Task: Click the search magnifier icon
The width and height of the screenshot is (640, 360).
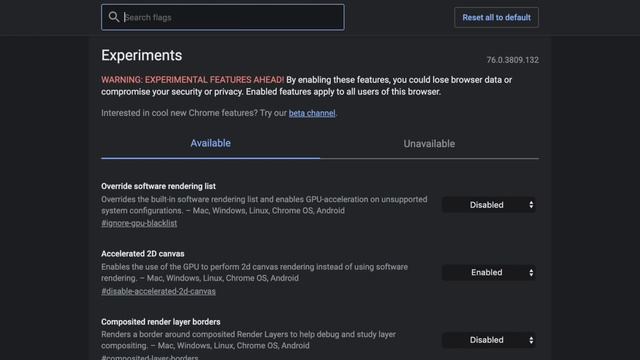Action: [x=114, y=17]
